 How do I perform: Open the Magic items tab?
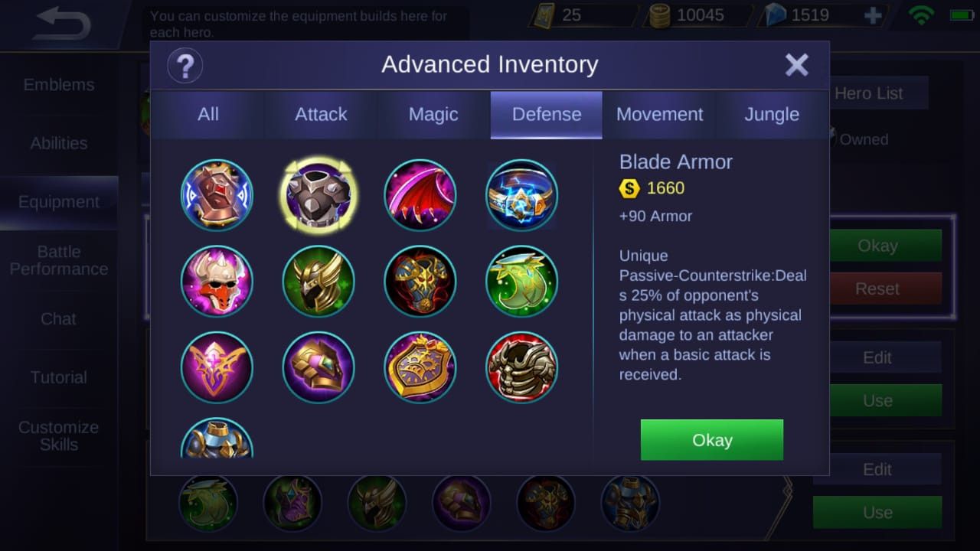(x=433, y=115)
